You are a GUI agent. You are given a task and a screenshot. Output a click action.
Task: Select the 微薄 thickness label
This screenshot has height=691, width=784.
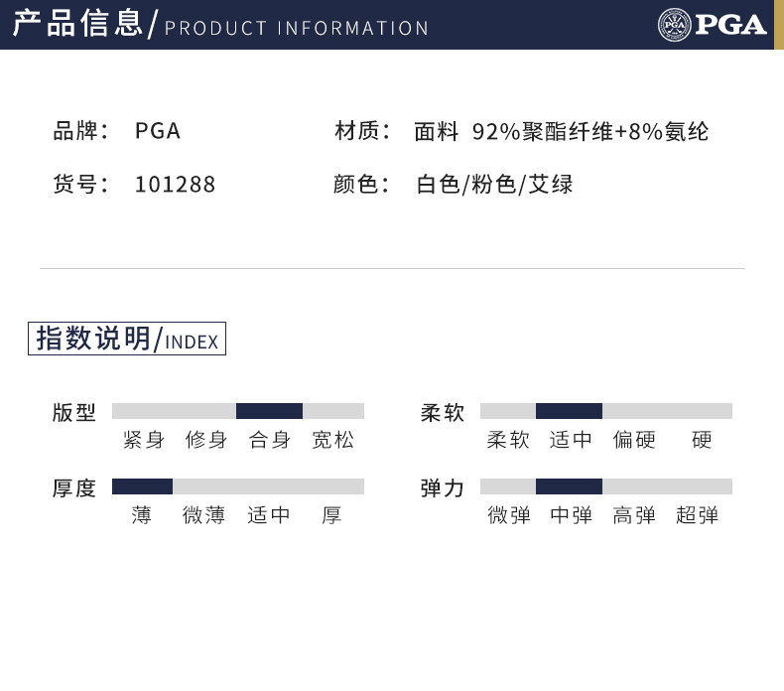204,515
